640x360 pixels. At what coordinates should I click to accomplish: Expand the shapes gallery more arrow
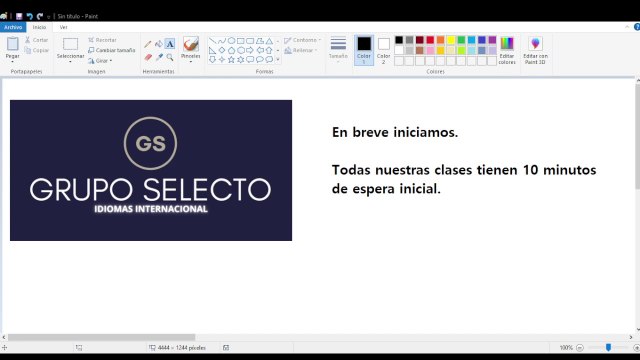coord(278,60)
